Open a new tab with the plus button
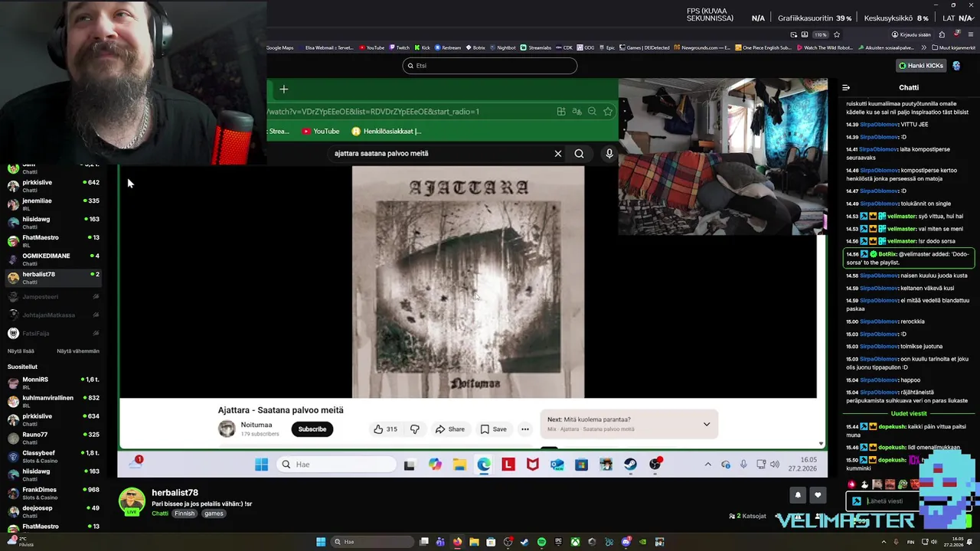The image size is (980, 551). (283, 90)
